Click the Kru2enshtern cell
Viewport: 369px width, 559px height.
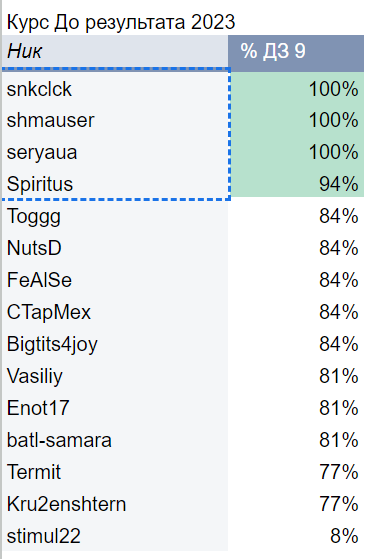pyautogui.click(x=115, y=504)
